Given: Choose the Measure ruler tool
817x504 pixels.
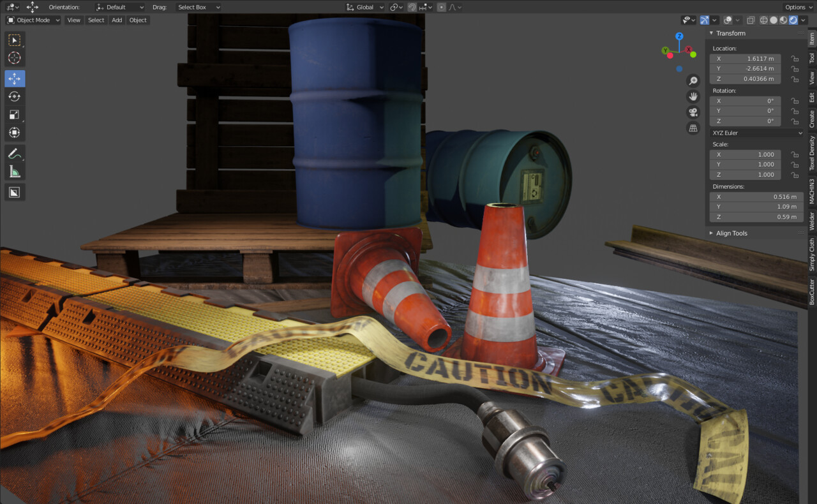Looking at the screenshot, I should 15,171.
